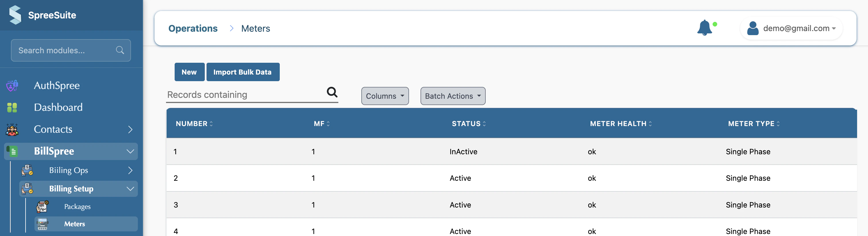
Task: Sort by Number column arrows
Action: [211, 124]
